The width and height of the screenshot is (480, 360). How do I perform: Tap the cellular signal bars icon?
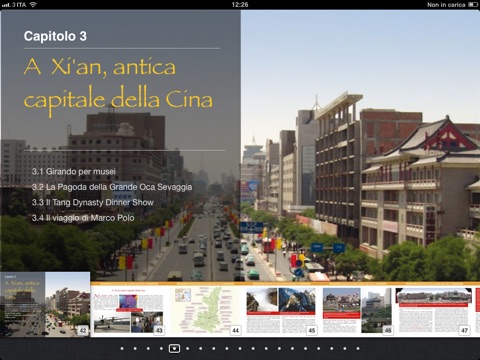(x=6, y=5)
